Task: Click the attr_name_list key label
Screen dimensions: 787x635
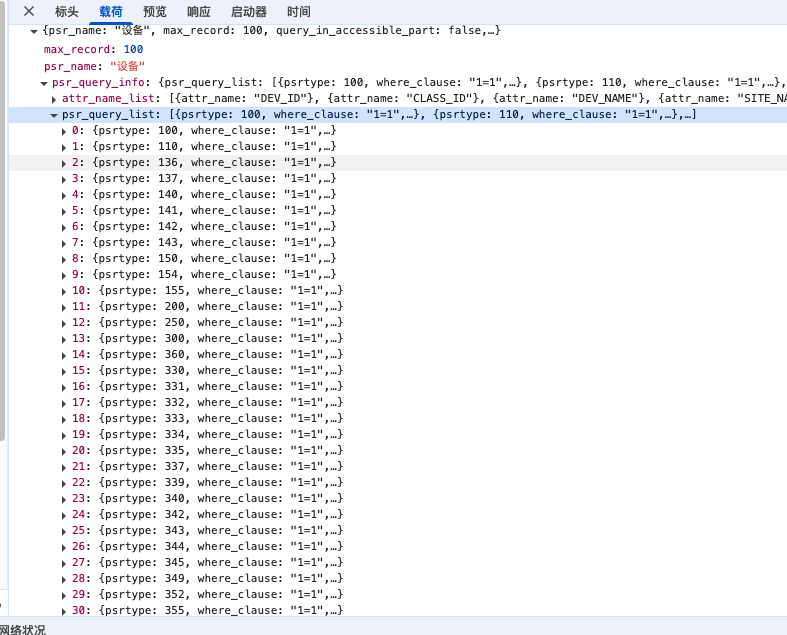Action: [x=108, y=98]
